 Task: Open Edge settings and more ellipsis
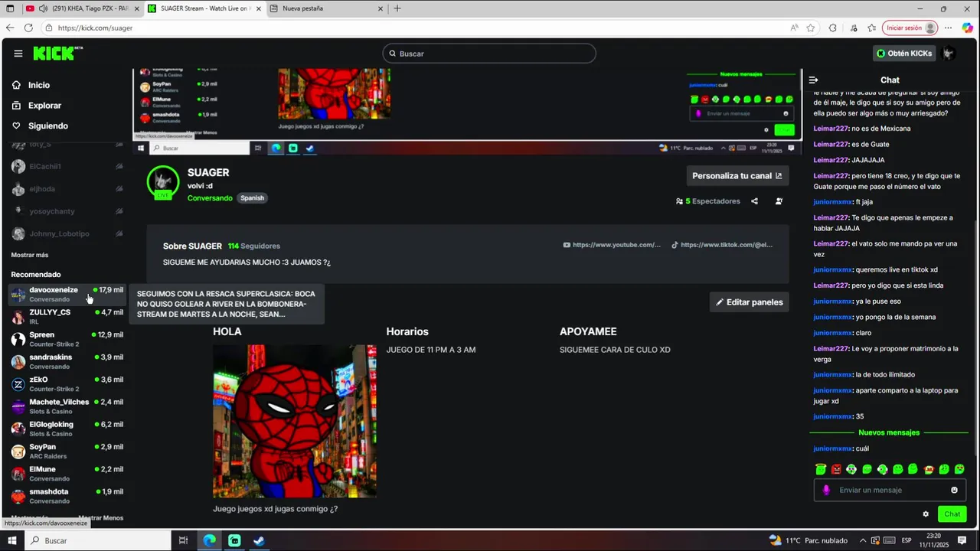point(949,28)
